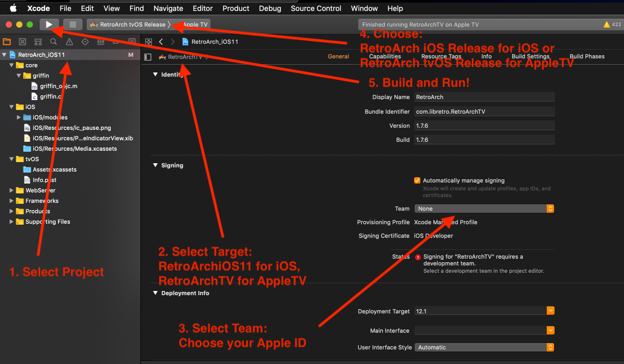The height and width of the screenshot is (364, 624).
Task: Expand the Supporting Files folder
Action: click(11, 222)
